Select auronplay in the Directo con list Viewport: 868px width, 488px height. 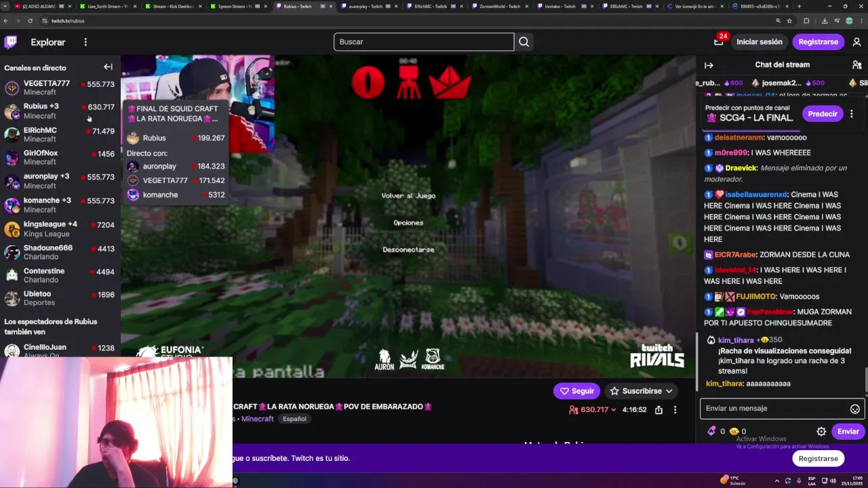click(x=175, y=166)
